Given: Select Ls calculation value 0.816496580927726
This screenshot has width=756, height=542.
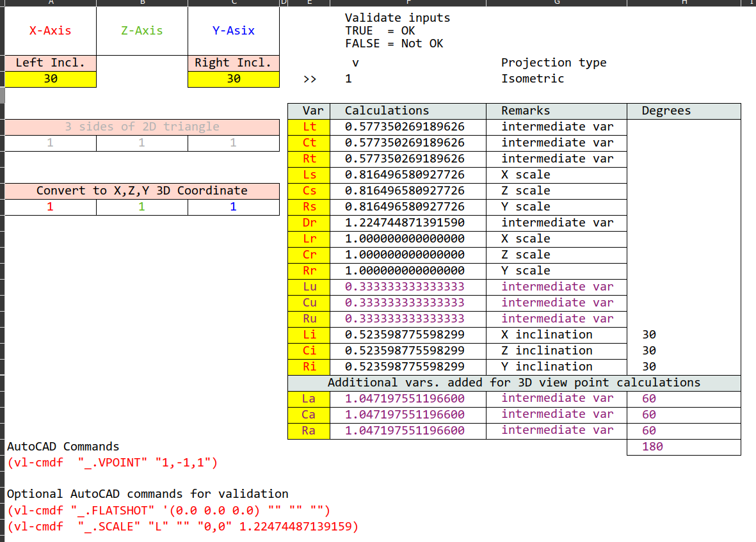Looking at the screenshot, I should (x=408, y=175).
